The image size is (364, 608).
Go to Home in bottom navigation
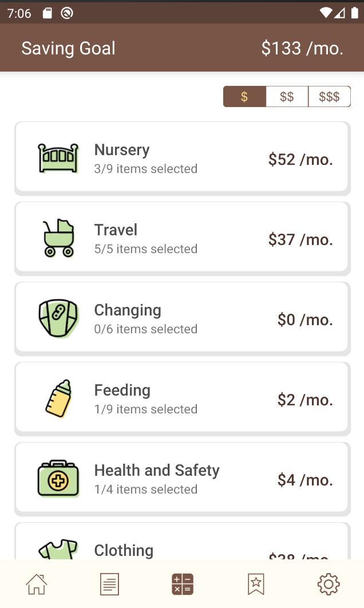click(x=37, y=584)
